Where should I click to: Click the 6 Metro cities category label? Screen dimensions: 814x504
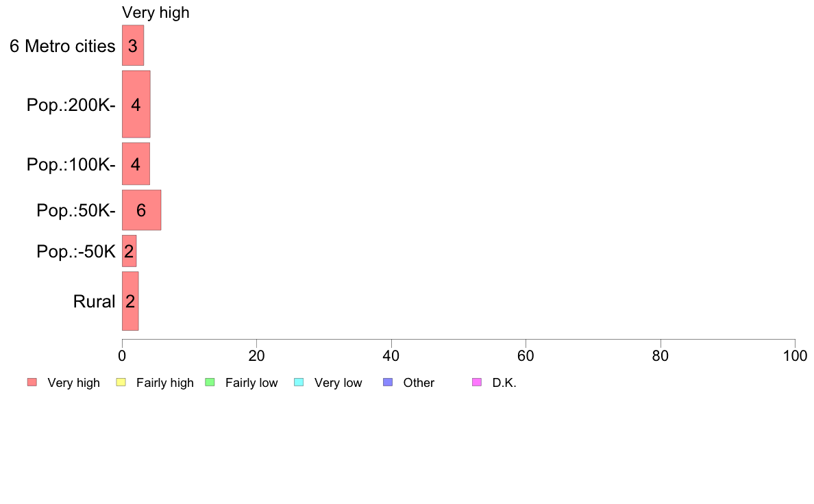[62, 46]
